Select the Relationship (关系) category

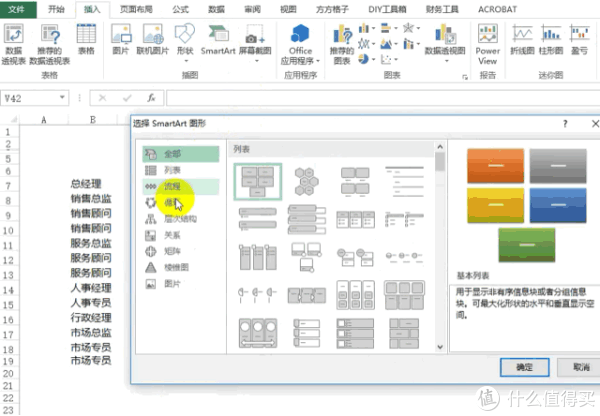[x=181, y=235]
